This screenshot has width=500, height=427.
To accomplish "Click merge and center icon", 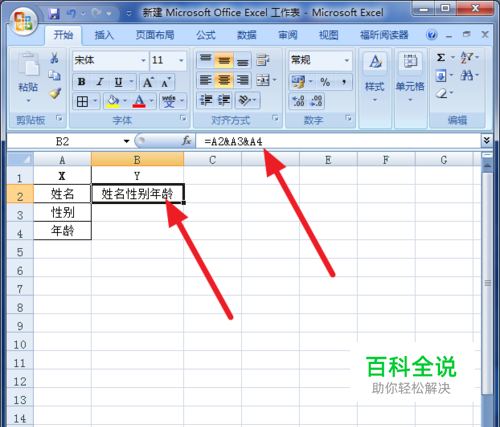I will click(x=263, y=80).
